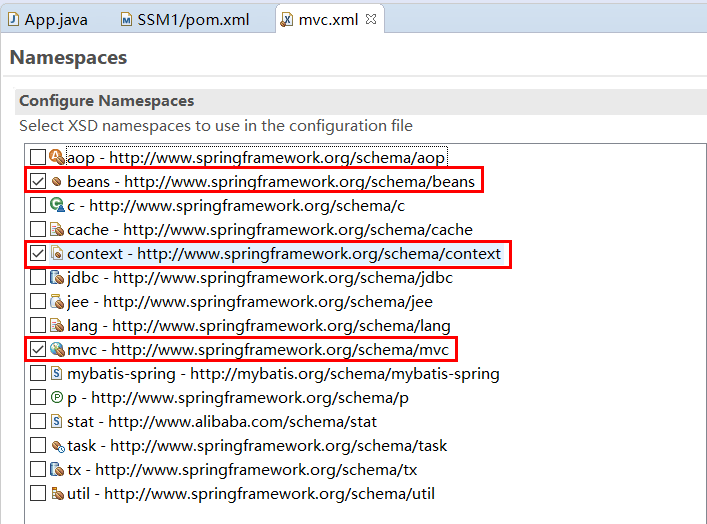This screenshot has height=524, width=707.
Task: Select the util schema row text
Action: coord(251,494)
